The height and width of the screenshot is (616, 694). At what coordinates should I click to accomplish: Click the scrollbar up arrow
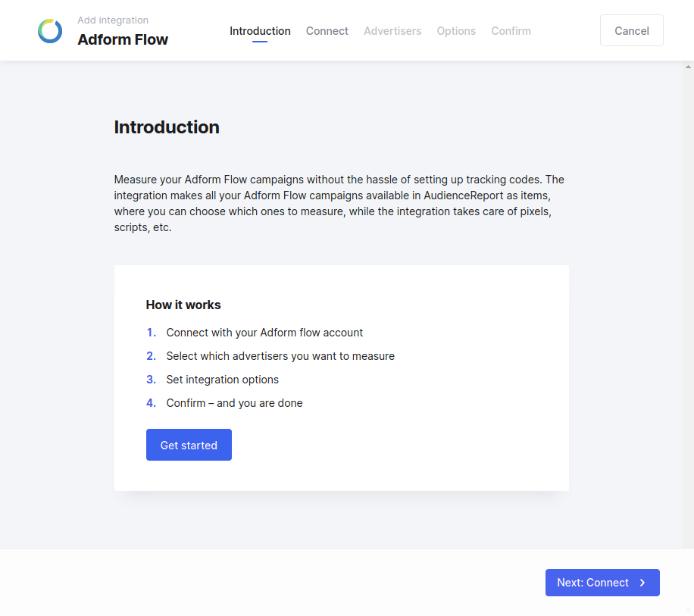(688, 67)
